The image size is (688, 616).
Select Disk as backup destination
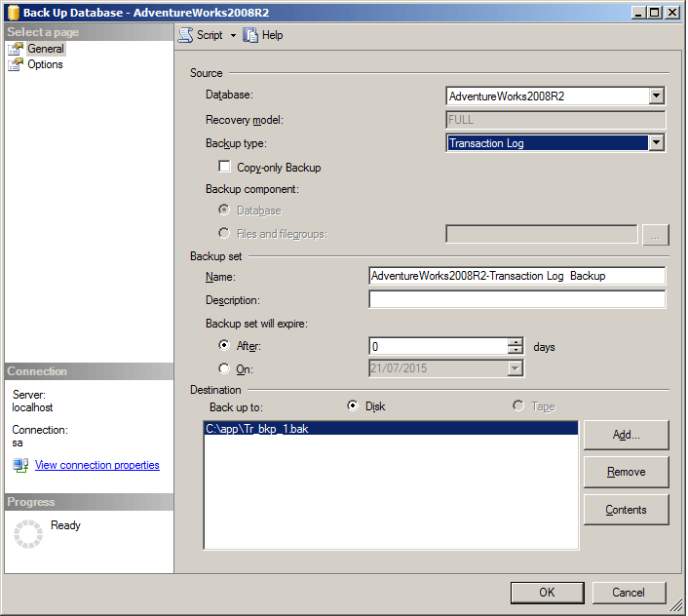tap(353, 405)
